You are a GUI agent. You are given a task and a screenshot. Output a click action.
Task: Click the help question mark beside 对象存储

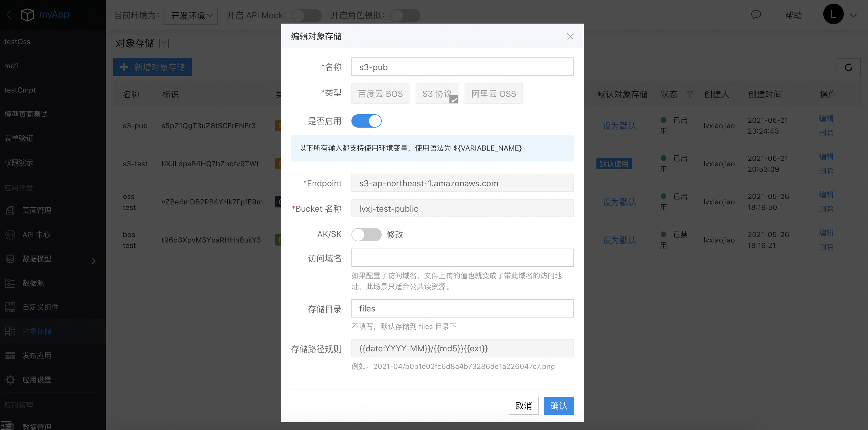pyautogui.click(x=164, y=44)
